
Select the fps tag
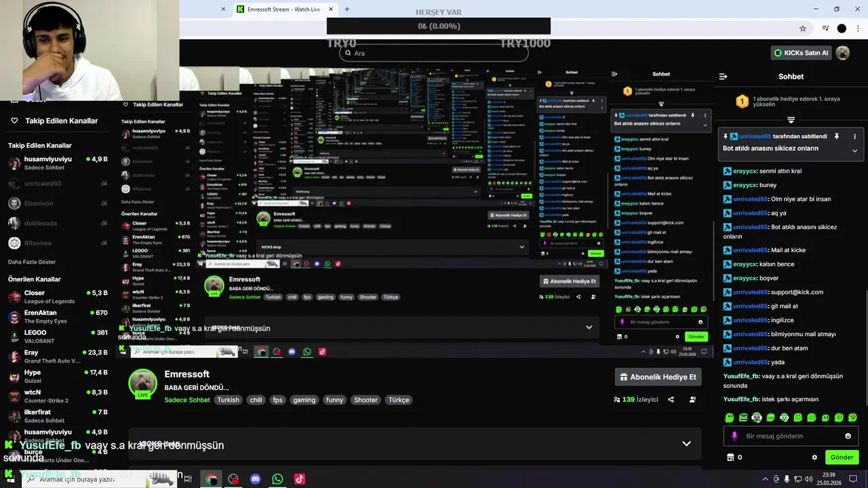tap(277, 400)
